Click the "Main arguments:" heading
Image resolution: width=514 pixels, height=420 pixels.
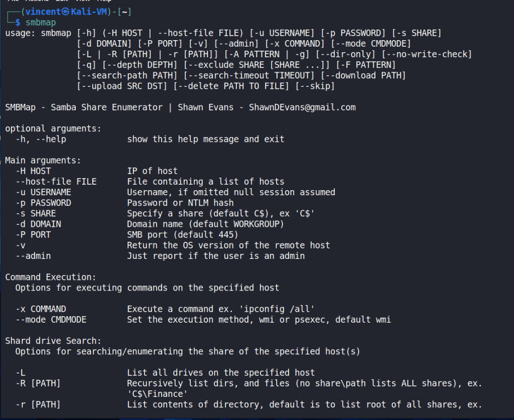pyautogui.click(x=43, y=160)
